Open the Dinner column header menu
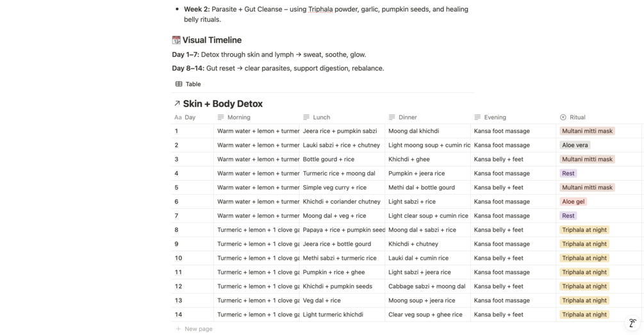Image resolution: width=644 pixels, height=335 pixels. 408,118
